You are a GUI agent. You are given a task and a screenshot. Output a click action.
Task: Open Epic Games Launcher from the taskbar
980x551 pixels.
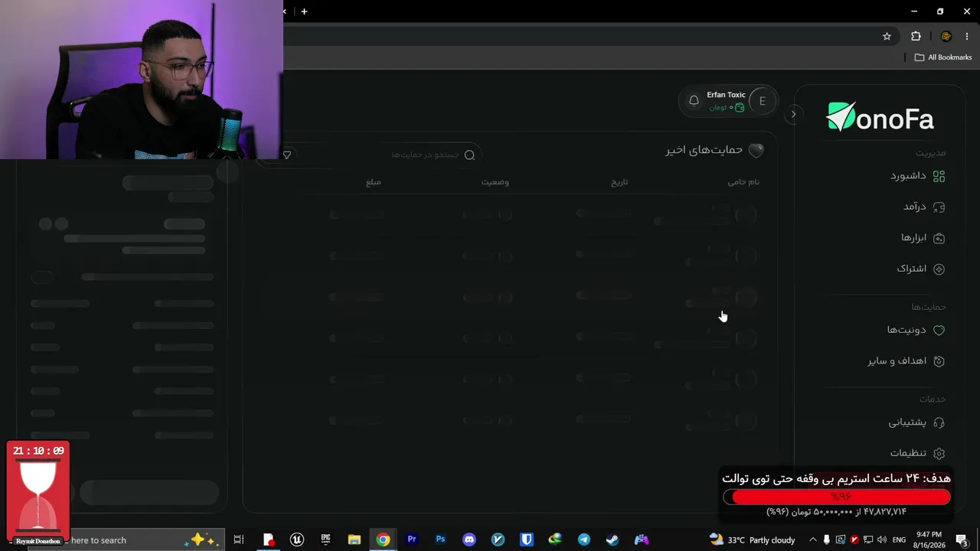pos(325,540)
